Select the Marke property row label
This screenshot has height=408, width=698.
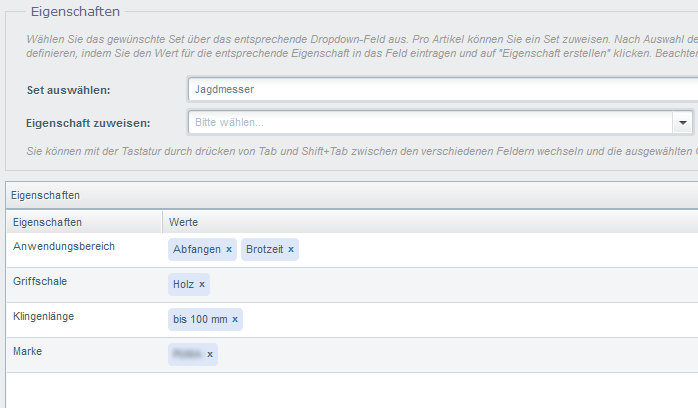pyautogui.click(x=27, y=351)
